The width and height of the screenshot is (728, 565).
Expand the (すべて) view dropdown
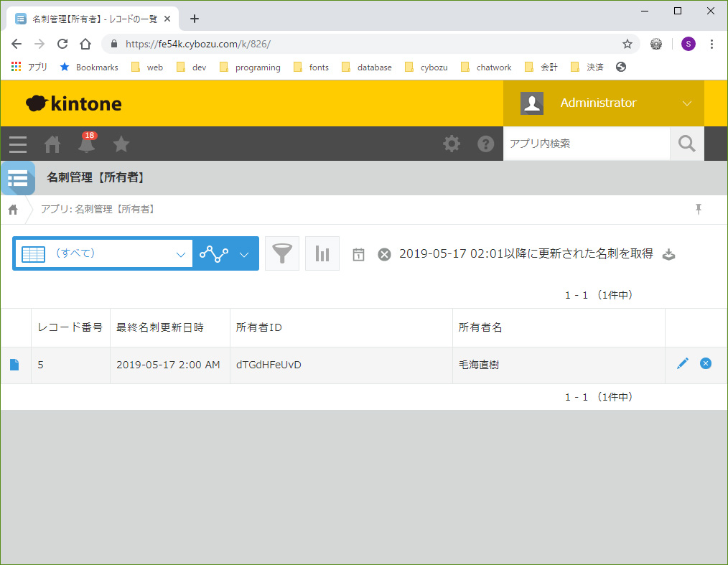(x=180, y=254)
